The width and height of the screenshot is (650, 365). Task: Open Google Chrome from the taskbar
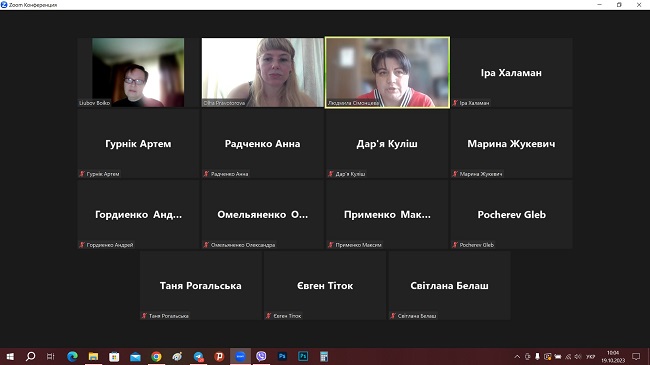click(156, 356)
